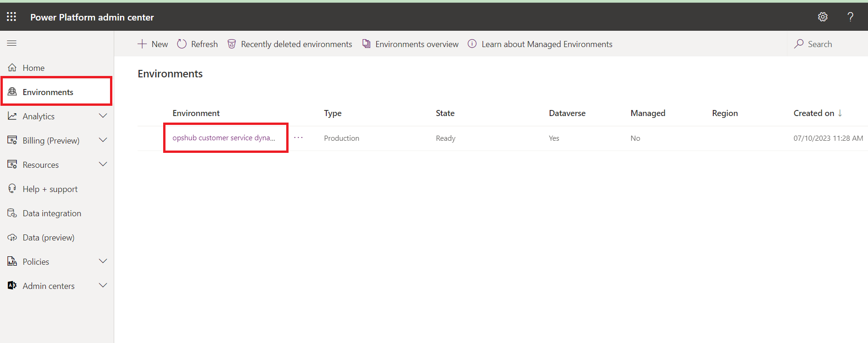Click the New environment button
This screenshot has width=868, height=343.
153,44
